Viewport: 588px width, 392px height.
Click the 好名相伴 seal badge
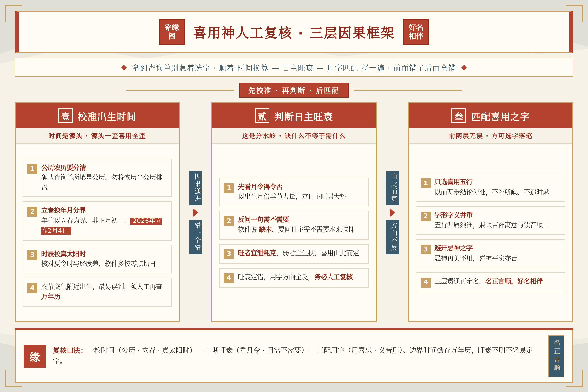(416, 32)
